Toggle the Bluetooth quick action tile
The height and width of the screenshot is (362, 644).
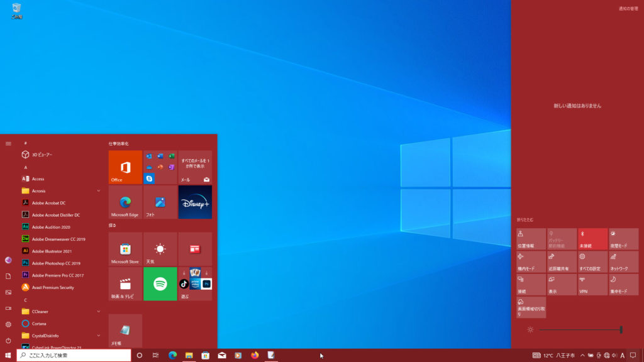pyautogui.click(x=592, y=239)
